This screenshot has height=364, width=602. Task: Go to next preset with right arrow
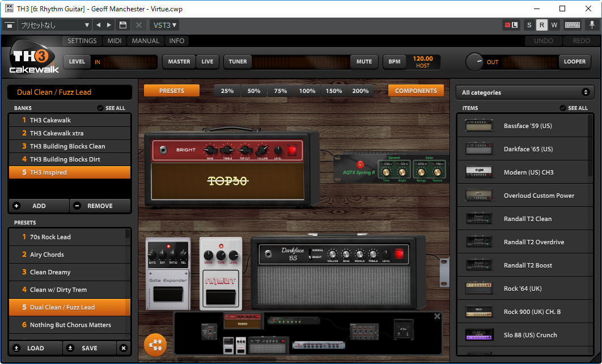pyautogui.click(x=109, y=25)
